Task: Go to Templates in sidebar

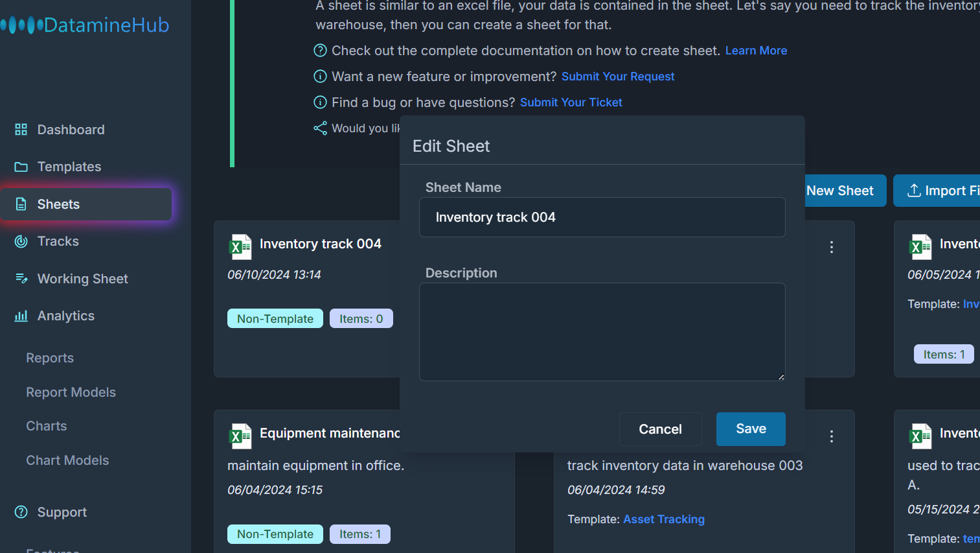Action: point(69,167)
